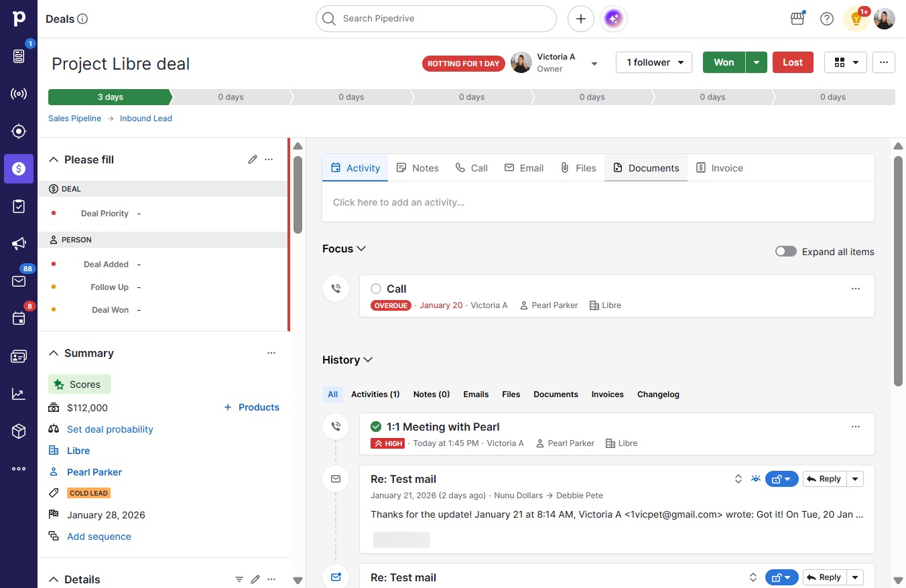This screenshot has height=588, width=906.
Task: Open the Deals dollar icon in sidebar
Action: [x=19, y=169]
